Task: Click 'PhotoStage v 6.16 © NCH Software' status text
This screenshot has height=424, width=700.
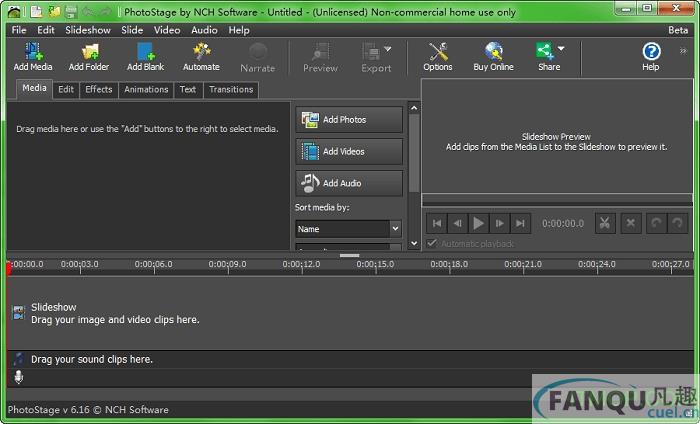Action: pos(88,409)
